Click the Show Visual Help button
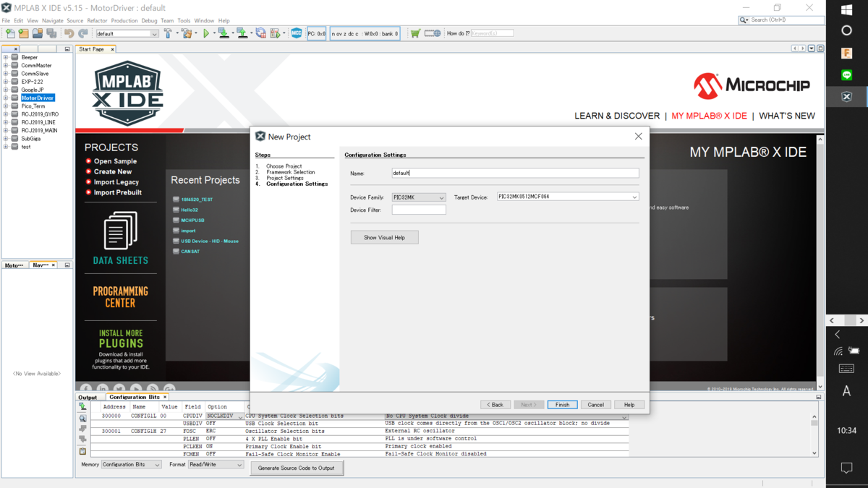Screen dimensions: 868x488 point(384,237)
